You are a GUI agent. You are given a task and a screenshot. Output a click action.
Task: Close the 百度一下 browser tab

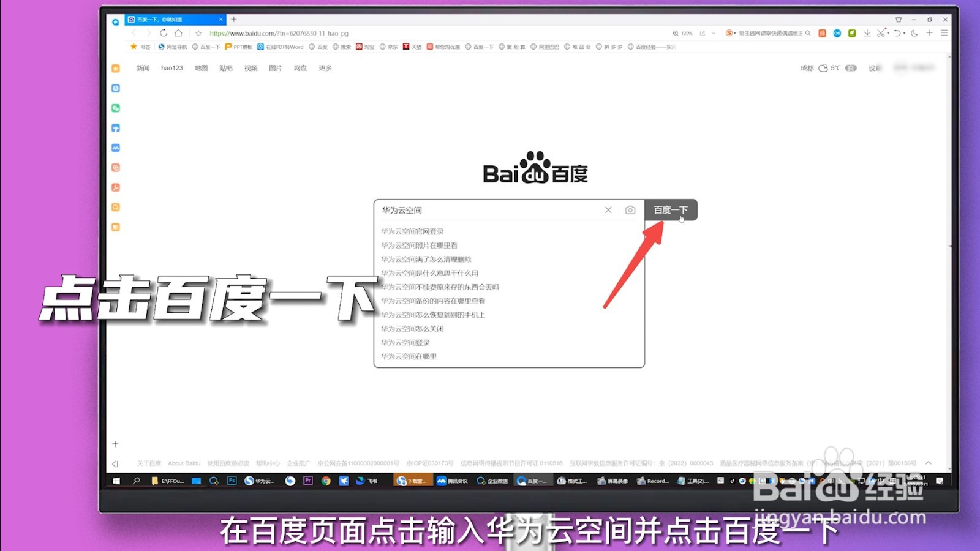pyautogui.click(x=221, y=20)
